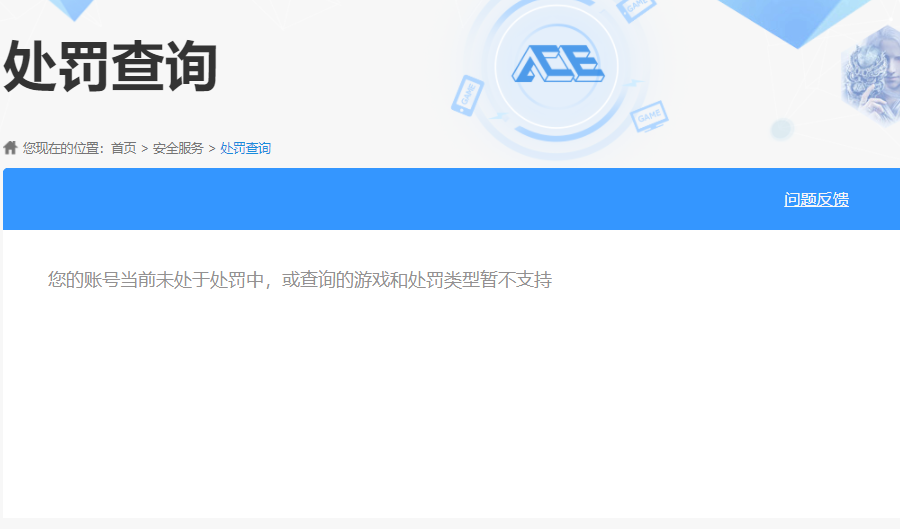Click the arrow separator right after 安全服务
This screenshot has height=529, width=900.
pyautogui.click(x=212, y=149)
